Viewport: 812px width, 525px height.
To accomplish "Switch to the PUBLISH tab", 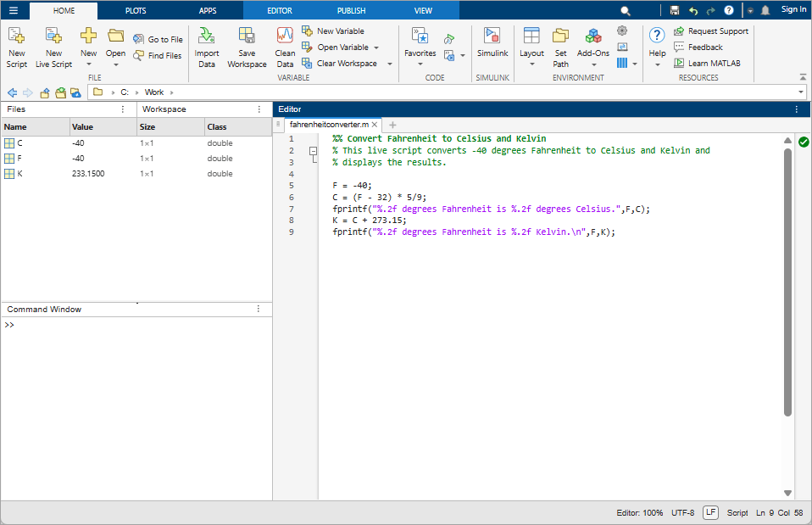I will [x=351, y=10].
